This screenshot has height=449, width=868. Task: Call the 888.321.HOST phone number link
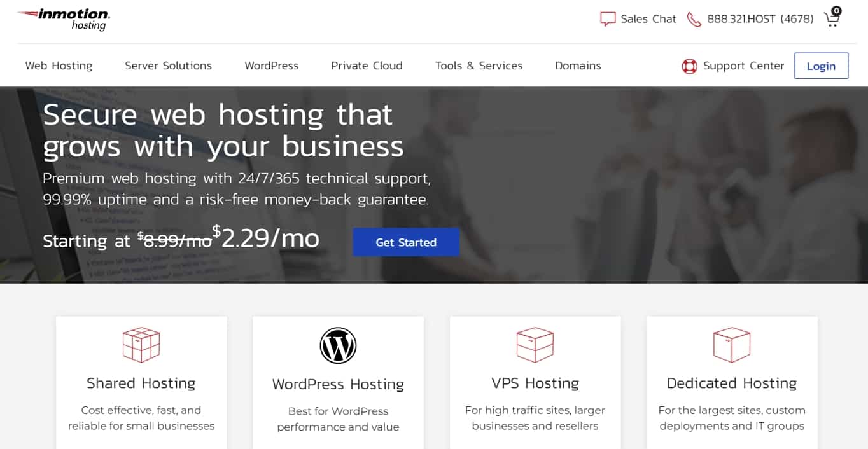click(x=760, y=19)
